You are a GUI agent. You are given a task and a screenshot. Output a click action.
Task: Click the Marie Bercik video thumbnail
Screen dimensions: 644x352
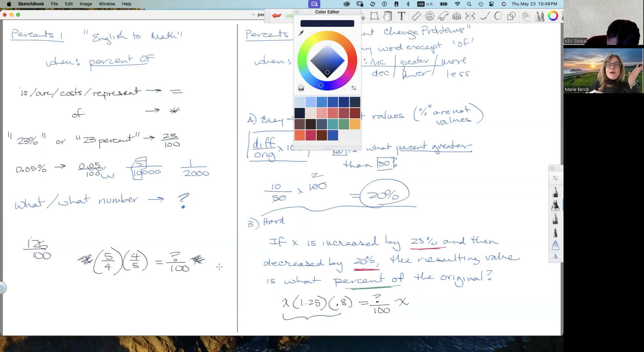point(603,70)
